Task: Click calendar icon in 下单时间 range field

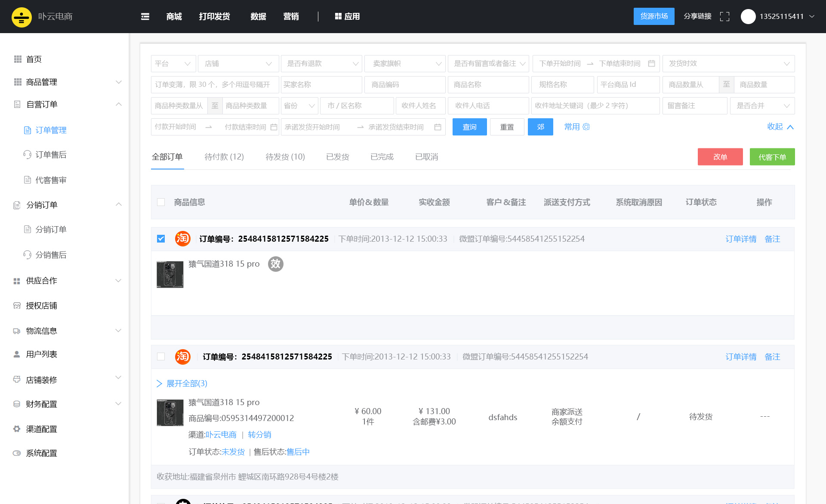Action: click(x=651, y=63)
